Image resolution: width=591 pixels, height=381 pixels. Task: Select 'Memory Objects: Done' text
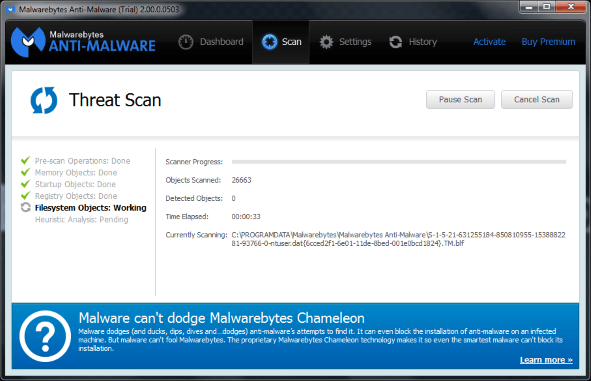pos(76,173)
